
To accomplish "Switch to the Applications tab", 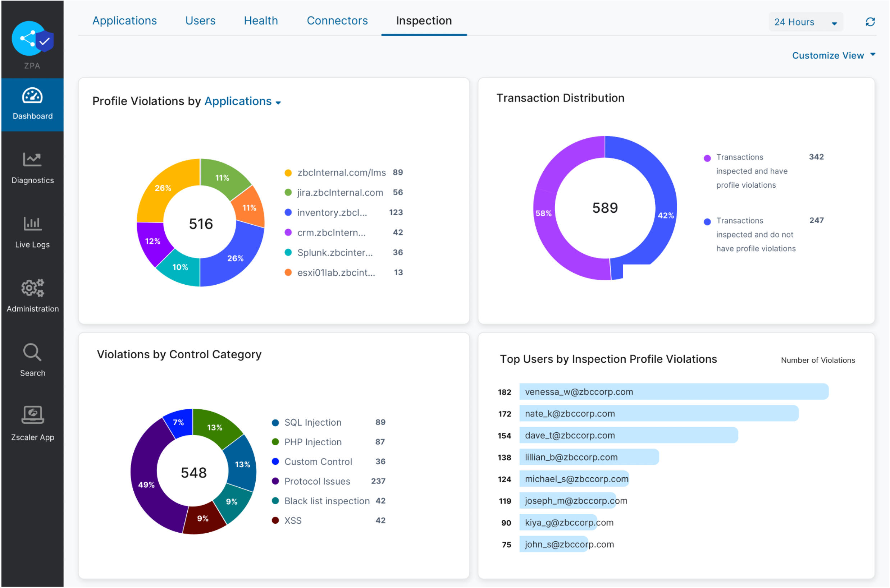I will pos(124,20).
